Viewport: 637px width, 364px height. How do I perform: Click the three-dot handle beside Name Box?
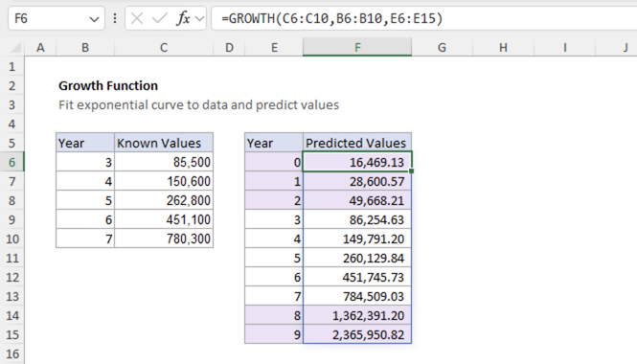point(115,18)
